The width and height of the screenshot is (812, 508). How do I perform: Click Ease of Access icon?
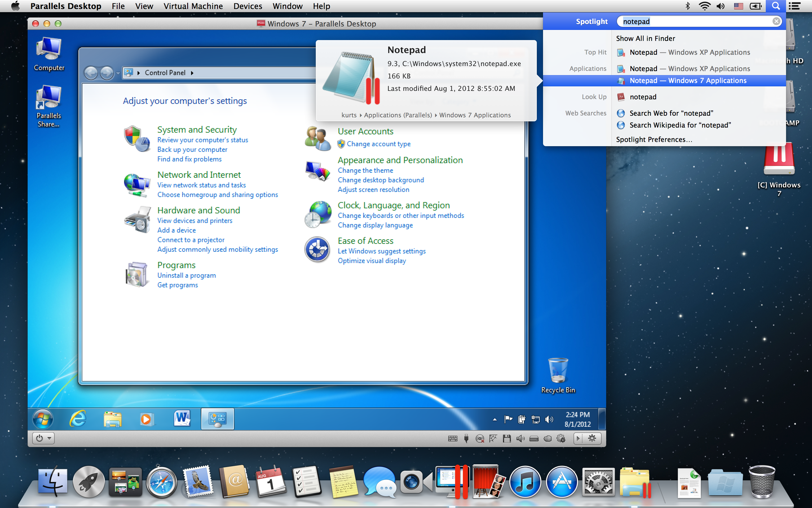[x=317, y=250]
